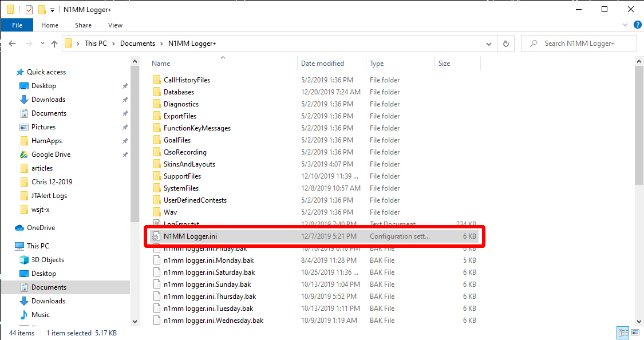Select the Wav folder icon
644x340 pixels.
(x=156, y=212)
